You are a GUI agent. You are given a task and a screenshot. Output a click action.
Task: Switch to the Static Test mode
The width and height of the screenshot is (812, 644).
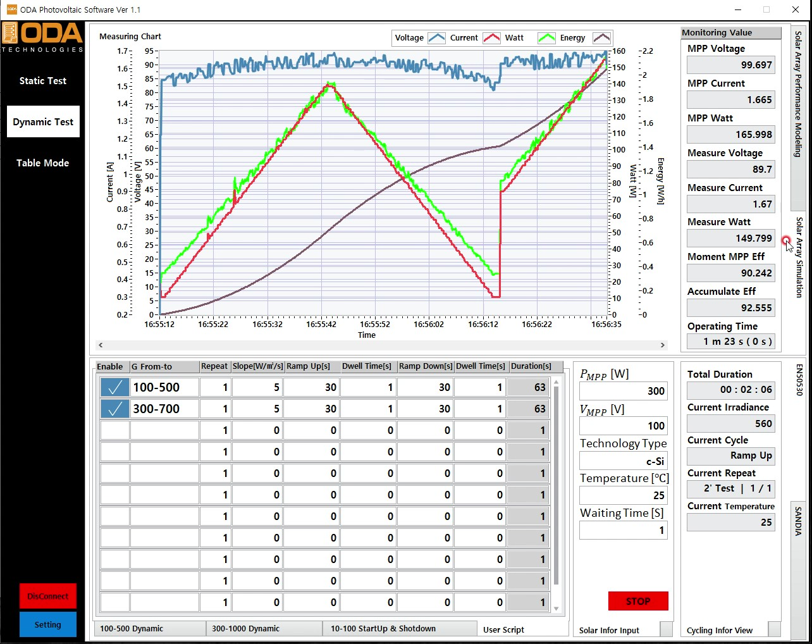[x=43, y=81]
